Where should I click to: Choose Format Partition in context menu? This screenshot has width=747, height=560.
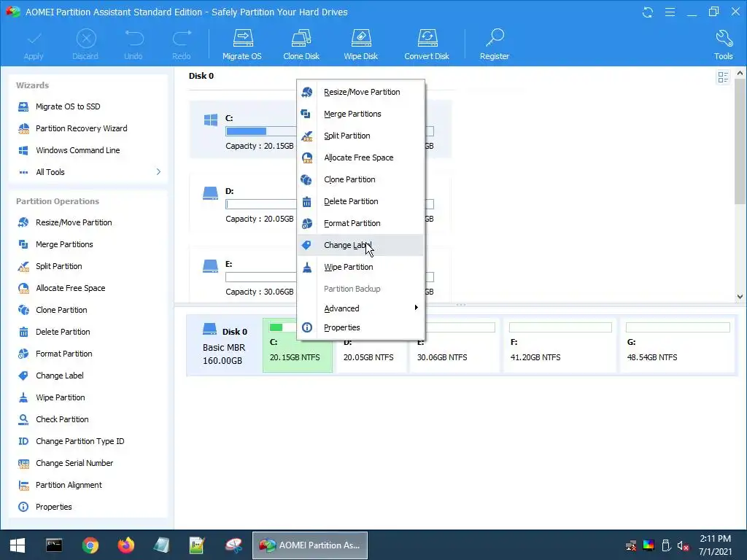(360, 223)
